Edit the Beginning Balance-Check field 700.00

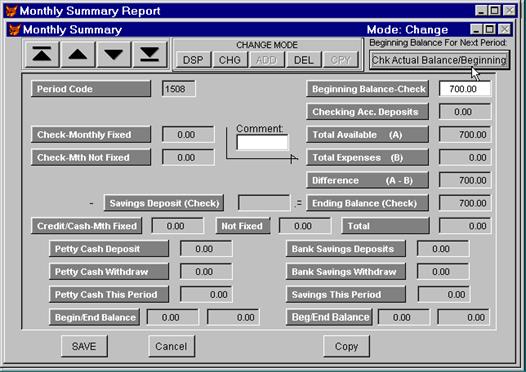click(x=465, y=89)
